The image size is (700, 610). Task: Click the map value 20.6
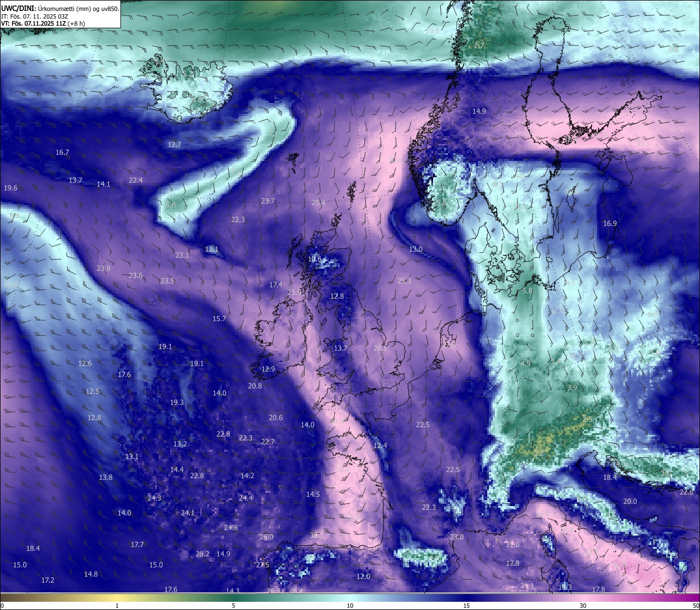276,417
